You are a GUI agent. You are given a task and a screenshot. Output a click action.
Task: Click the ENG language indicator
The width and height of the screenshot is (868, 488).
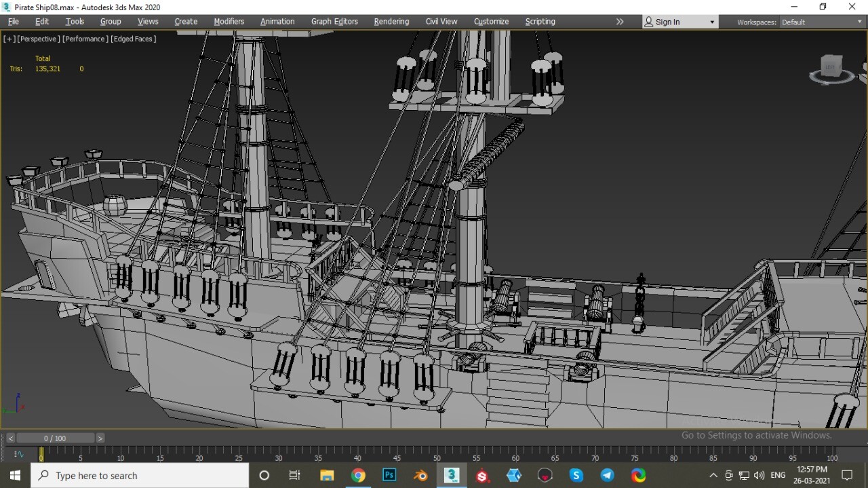pyautogui.click(x=778, y=476)
